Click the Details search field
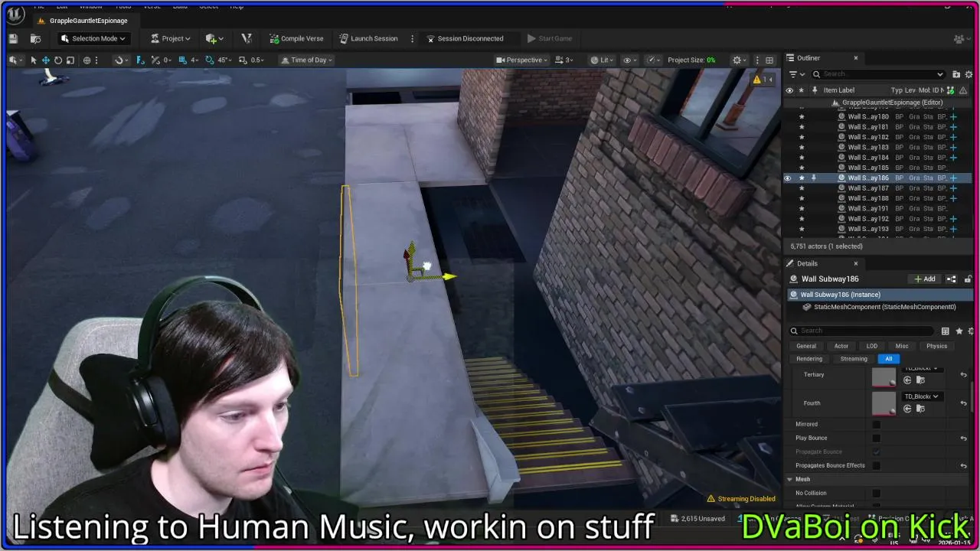The height and width of the screenshot is (551, 980). point(863,331)
